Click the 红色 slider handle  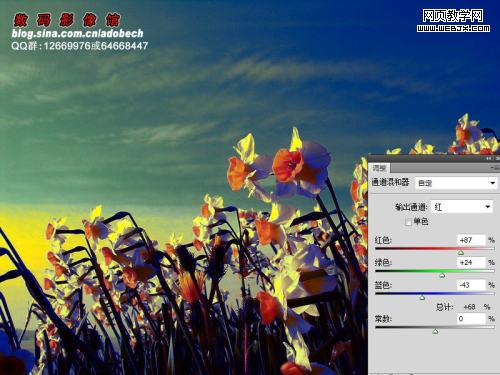pyautogui.click(x=461, y=253)
